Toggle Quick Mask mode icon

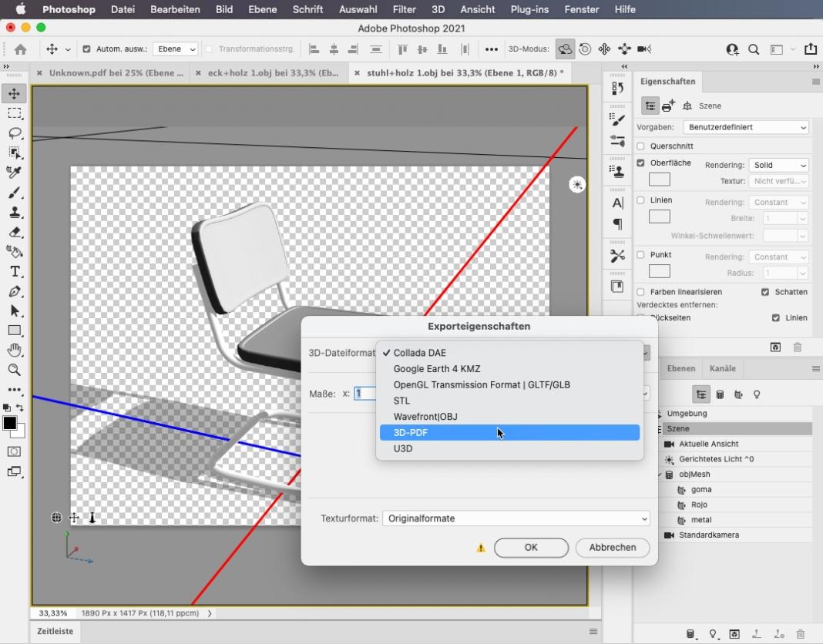pyautogui.click(x=14, y=452)
